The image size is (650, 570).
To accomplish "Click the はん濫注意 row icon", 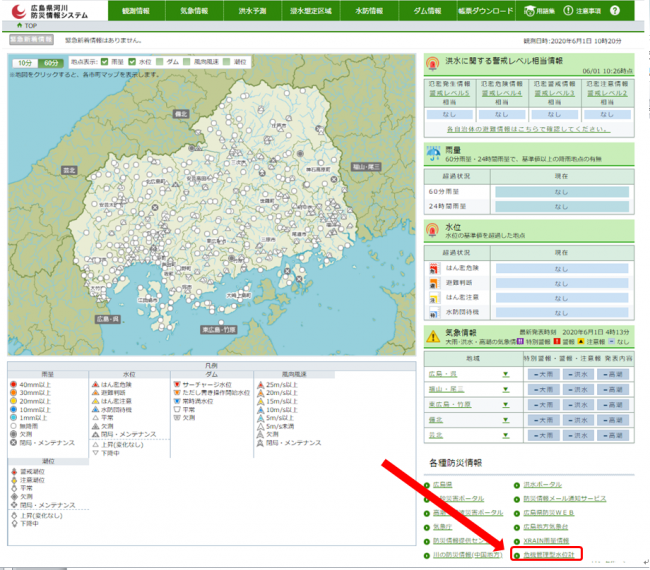I will (434, 298).
